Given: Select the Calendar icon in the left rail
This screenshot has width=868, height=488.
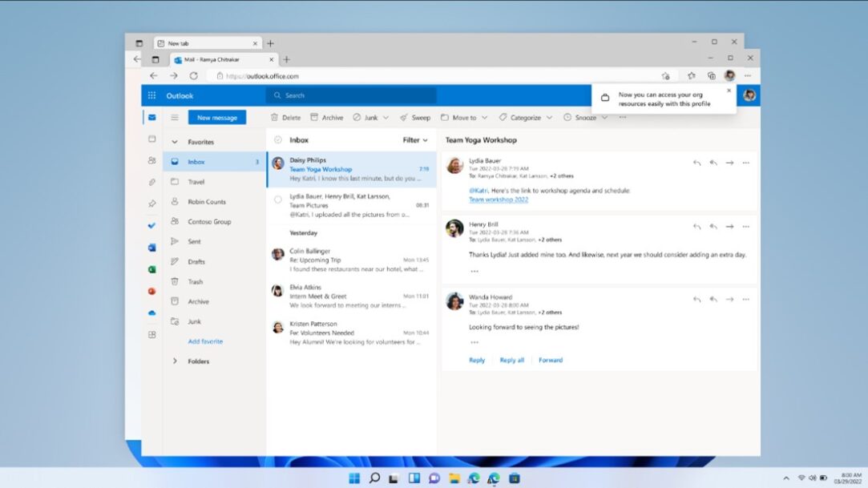Looking at the screenshot, I should click(x=151, y=140).
